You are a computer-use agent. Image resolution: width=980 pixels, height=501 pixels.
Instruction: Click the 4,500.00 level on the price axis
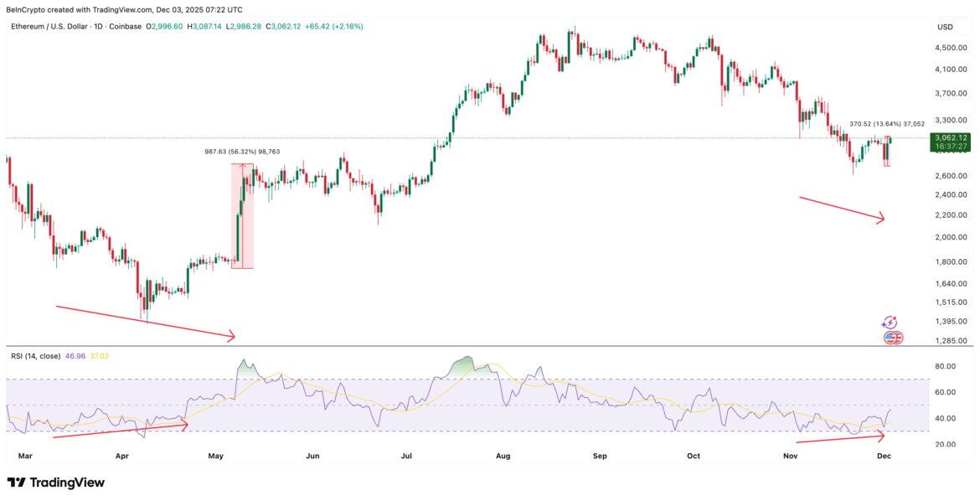952,48
